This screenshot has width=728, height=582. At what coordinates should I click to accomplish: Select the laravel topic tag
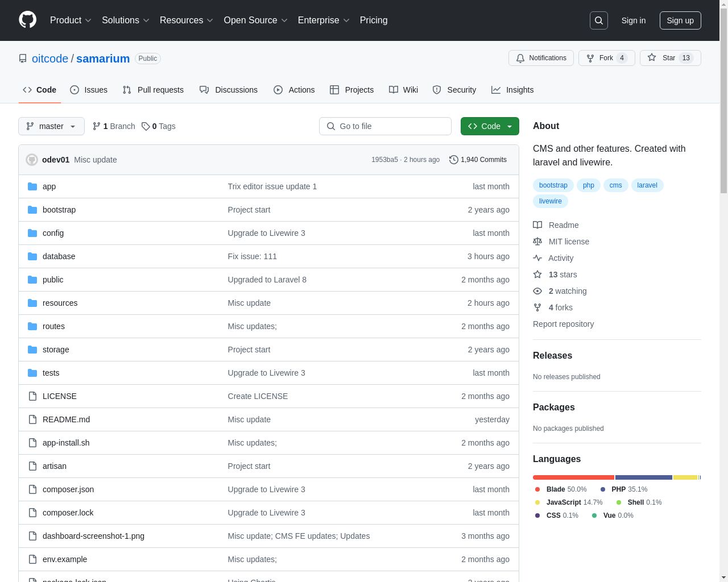pos(647,185)
